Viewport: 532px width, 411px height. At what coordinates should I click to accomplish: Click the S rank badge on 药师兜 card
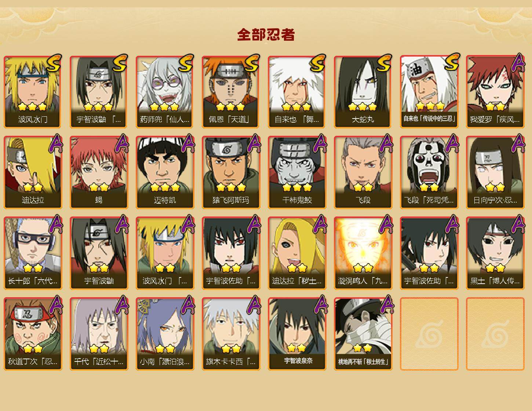pos(186,63)
